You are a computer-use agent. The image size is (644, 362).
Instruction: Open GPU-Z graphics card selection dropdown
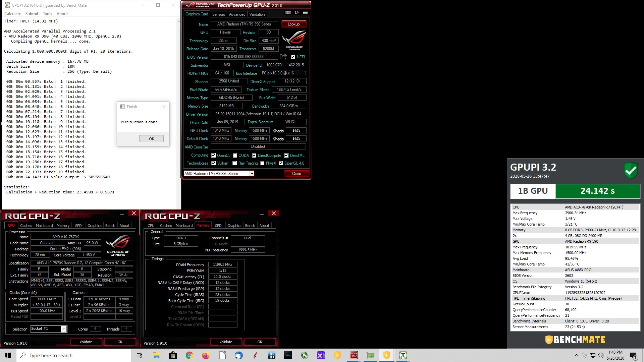point(252,173)
